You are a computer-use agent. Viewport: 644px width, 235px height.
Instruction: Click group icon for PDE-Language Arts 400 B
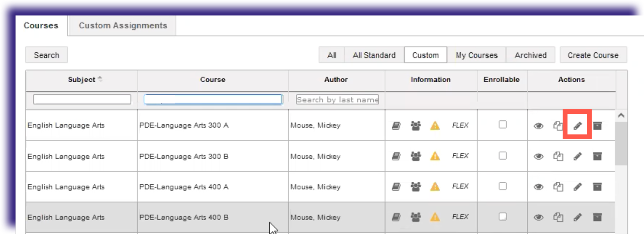(x=415, y=217)
